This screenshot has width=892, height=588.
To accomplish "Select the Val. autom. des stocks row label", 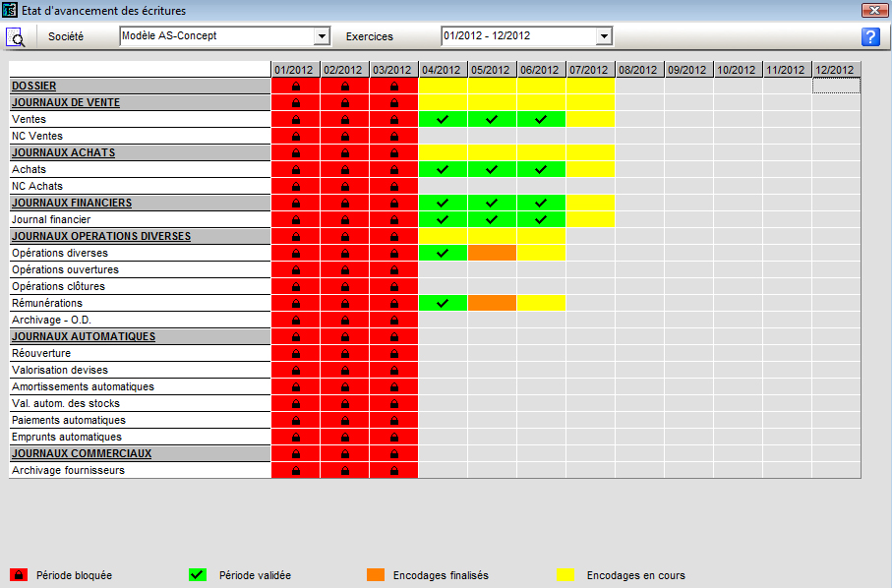I will [66, 404].
